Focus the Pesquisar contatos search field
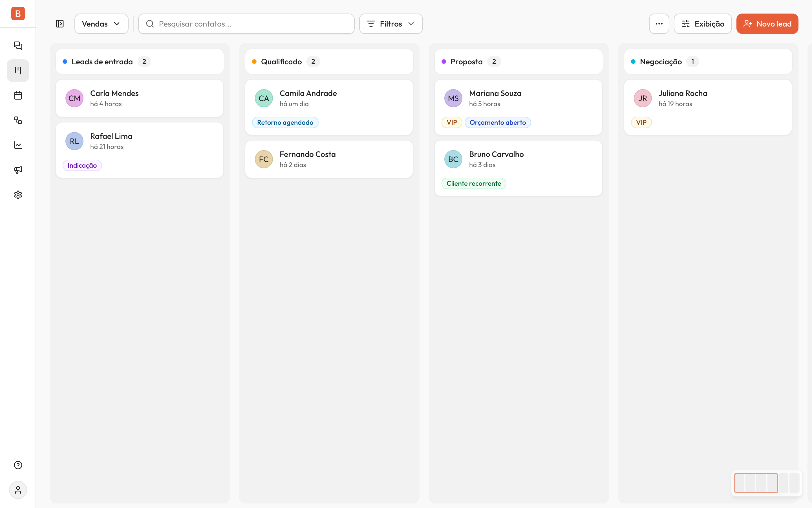Viewport: 812px width, 508px height. [x=246, y=24]
